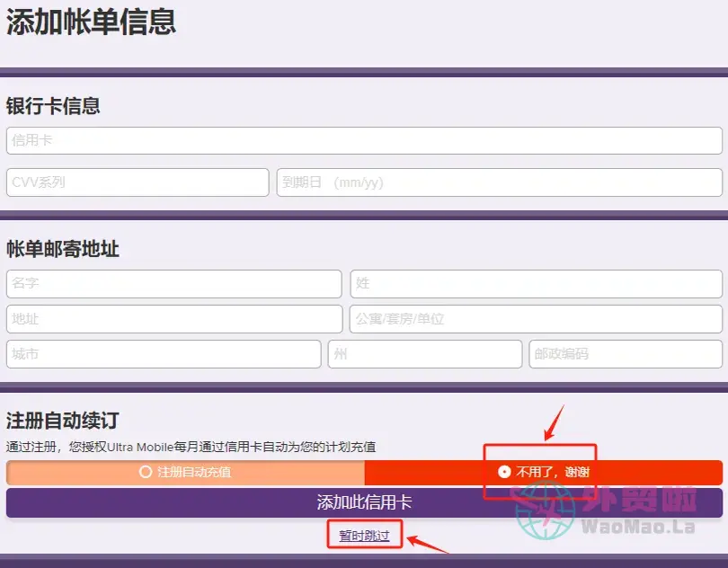Click the 姓 last name field
Image resolution: width=728 pixels, height=568 pixels.
pyautogui.click(x=536, y=284)
